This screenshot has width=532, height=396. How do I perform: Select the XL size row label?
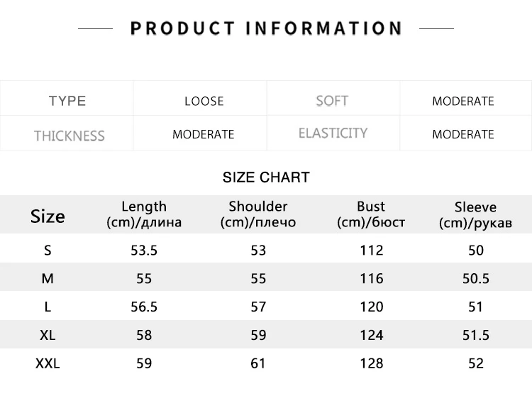48,335
